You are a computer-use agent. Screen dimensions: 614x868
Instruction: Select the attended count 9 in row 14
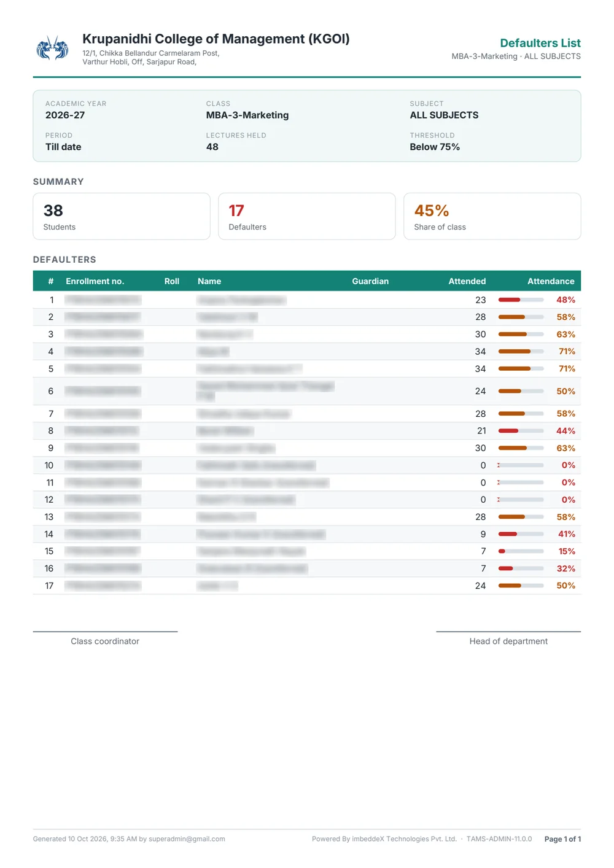coord(483,534)
